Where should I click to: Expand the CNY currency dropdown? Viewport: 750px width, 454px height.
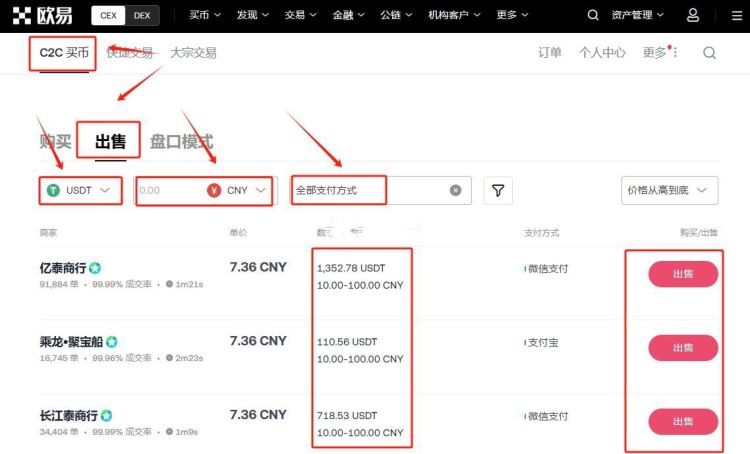coord(238,190)
